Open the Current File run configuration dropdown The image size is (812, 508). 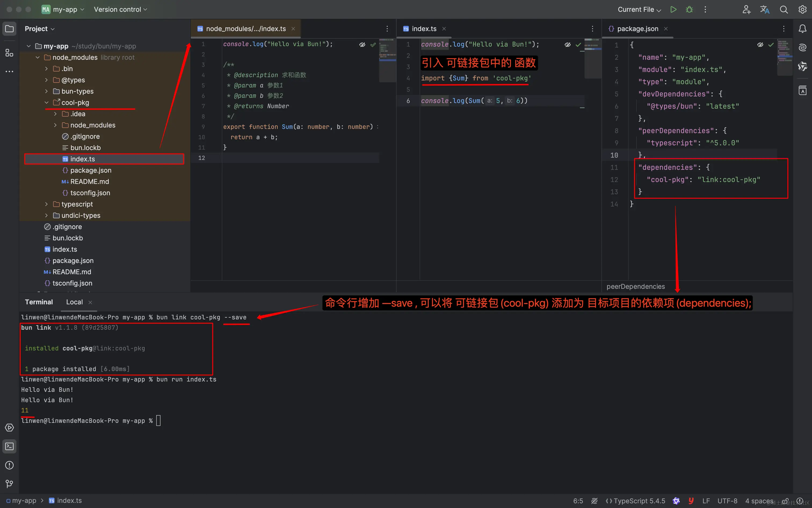click(639, 9)
